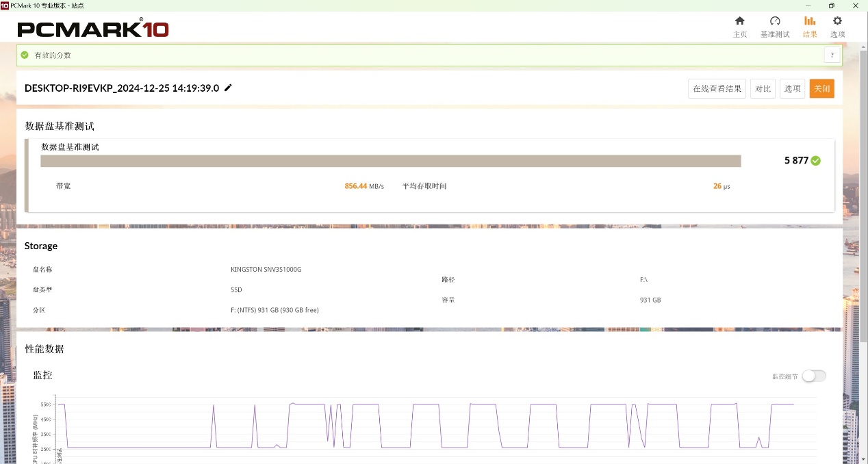Open the 基准测试 benchmarks tab
868x464 pixels.
(775, 27)
